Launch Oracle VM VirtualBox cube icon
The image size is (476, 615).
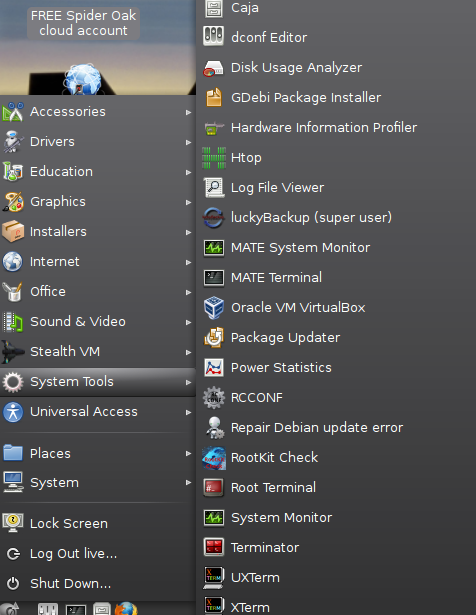(214, 308)
